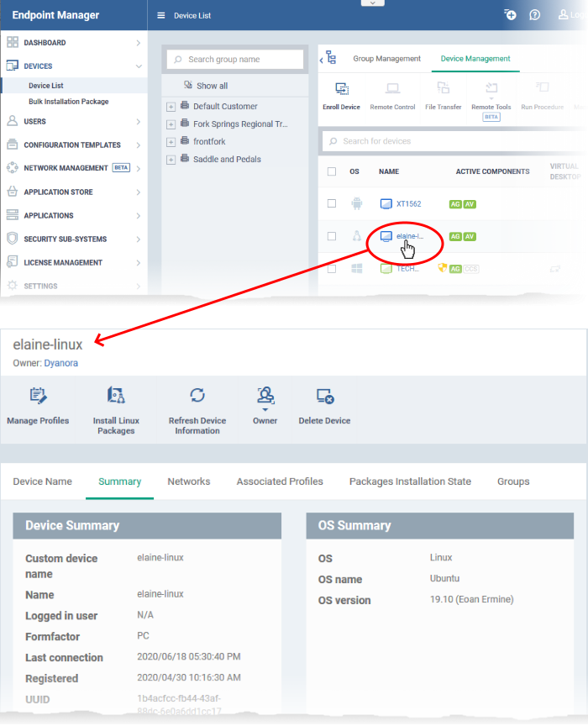Open the Summary tab
Image resolution: width=588 pixels, height=726 pixels.
point(119,481)
